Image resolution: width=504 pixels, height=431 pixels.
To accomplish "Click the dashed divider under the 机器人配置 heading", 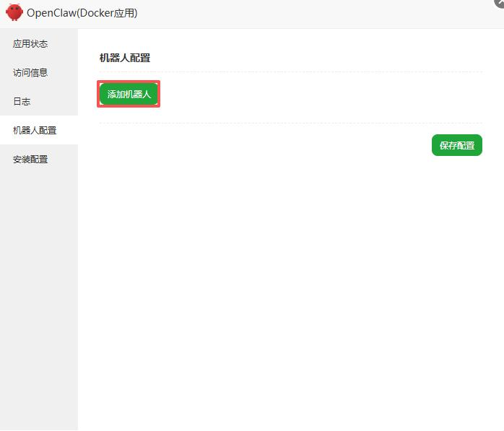I will click(x=289, y=72).
